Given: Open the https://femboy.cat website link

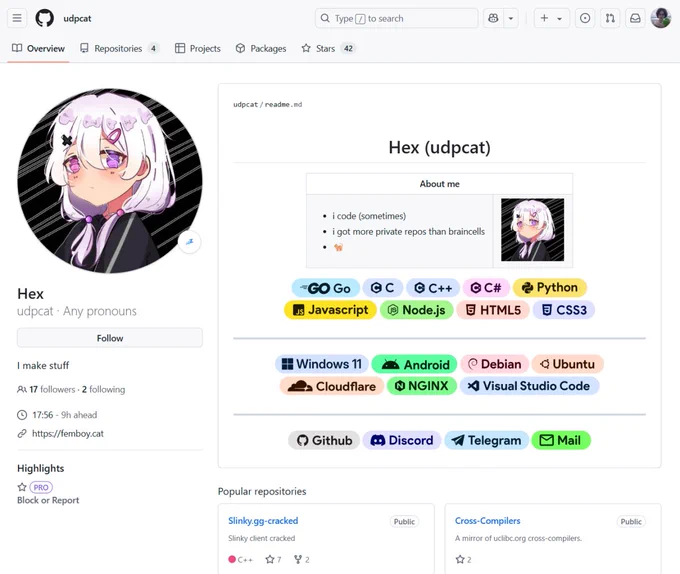Looking at the screenshot, I should point(68,434).
